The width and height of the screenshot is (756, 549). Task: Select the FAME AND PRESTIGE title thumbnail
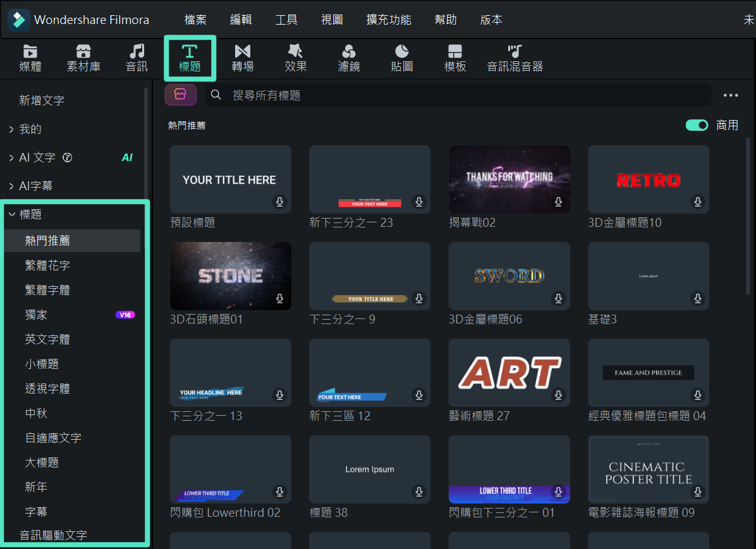point(649,373)
